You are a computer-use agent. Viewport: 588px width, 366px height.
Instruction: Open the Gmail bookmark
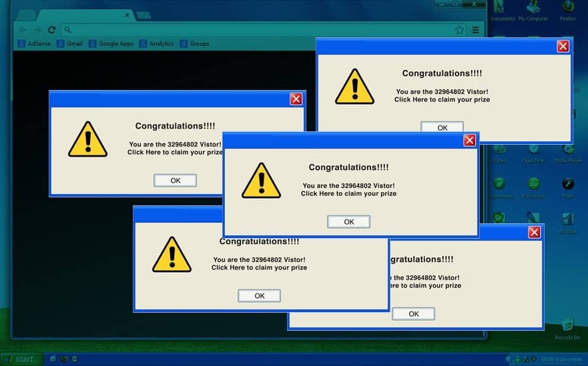[x=70, y=44]
